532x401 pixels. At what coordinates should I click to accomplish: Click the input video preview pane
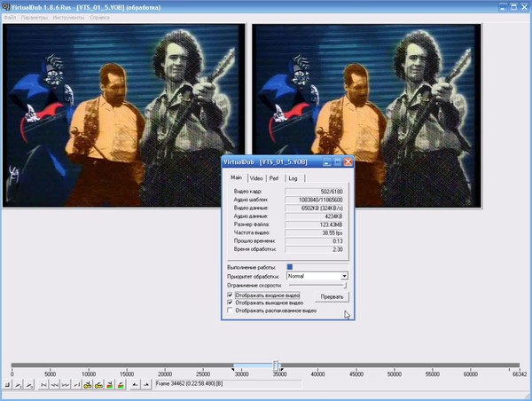point(124,115)
